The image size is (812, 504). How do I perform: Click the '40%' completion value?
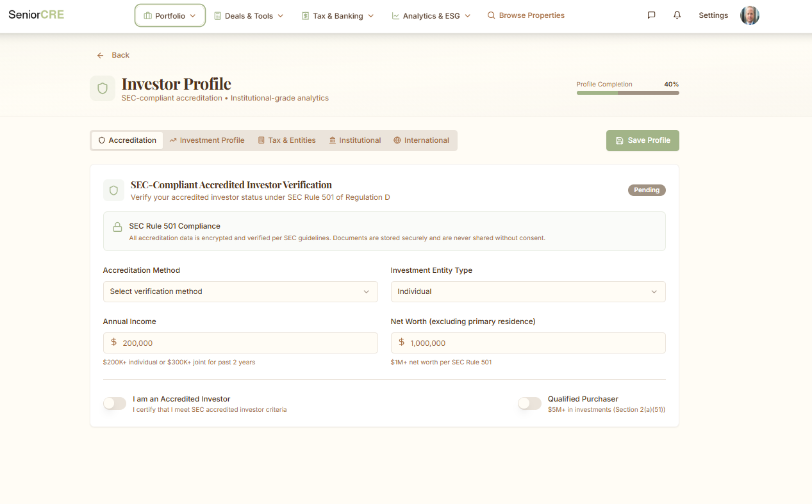(672, 85)
